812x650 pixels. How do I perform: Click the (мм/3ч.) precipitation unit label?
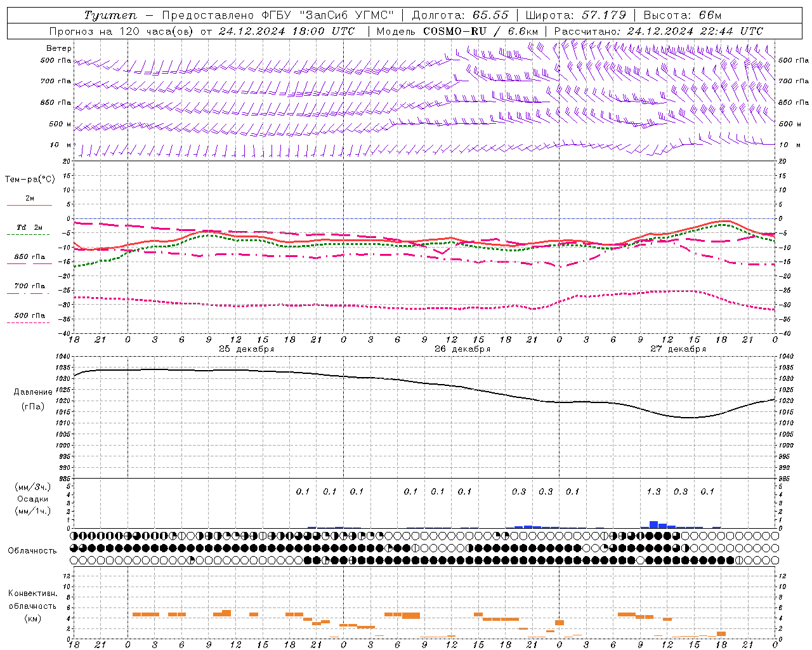tap(33, 487)
